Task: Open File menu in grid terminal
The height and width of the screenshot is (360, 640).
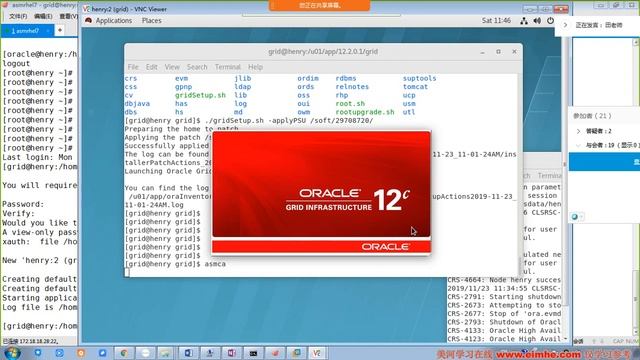Action: coord(133,67)
